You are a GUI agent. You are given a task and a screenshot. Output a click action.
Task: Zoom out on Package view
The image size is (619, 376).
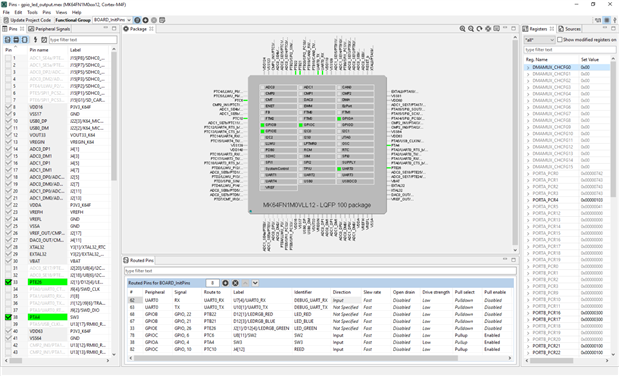[x=471, y=29]
